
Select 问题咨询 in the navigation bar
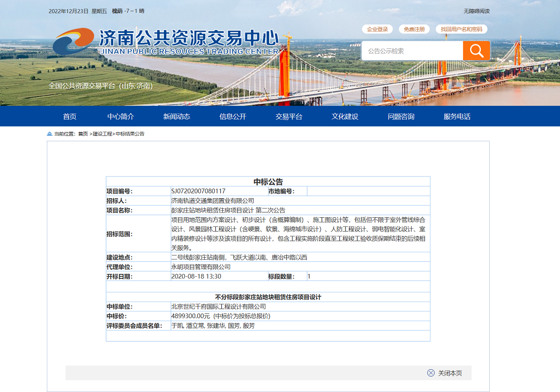click(401, 116)
